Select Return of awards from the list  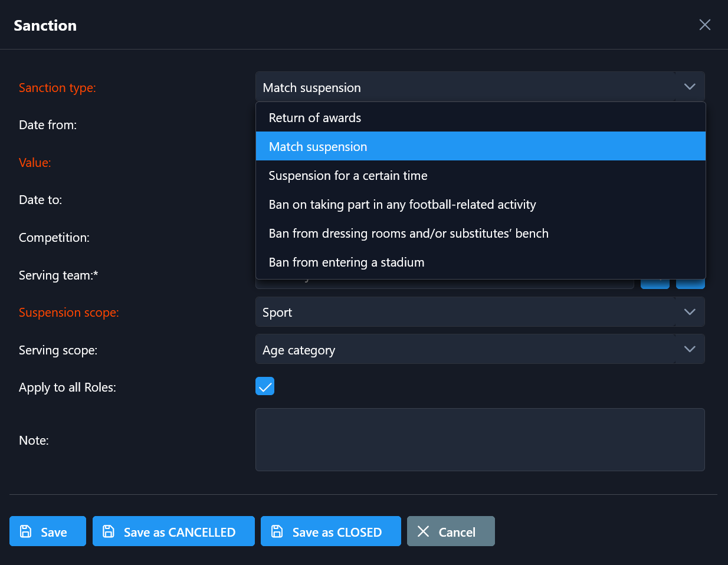click(x=315, y=117)
